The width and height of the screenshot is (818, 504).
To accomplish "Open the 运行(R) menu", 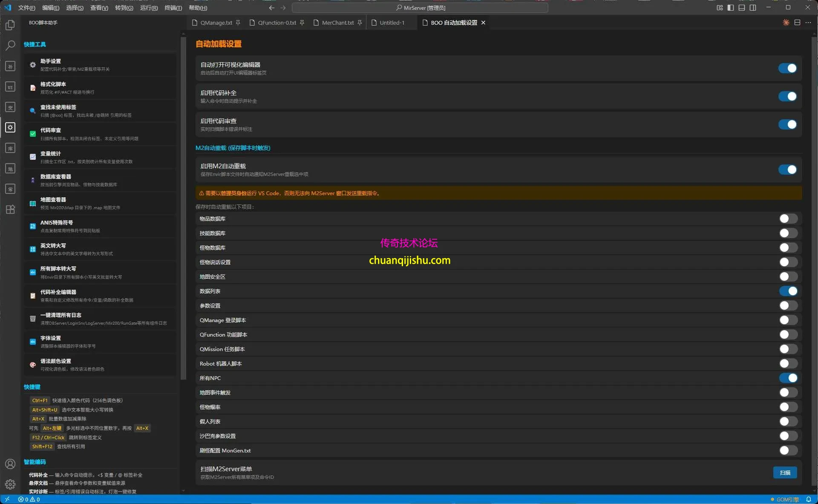I will (149, 8).
